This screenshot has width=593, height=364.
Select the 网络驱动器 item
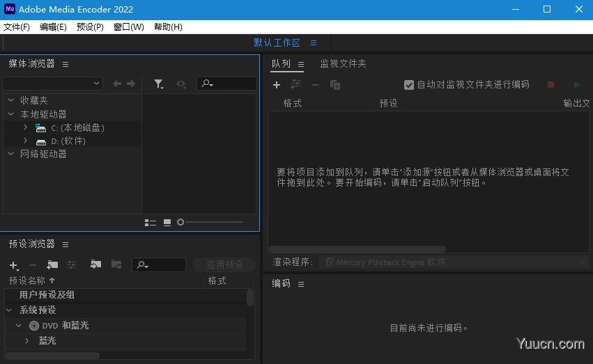click(43, 154)
